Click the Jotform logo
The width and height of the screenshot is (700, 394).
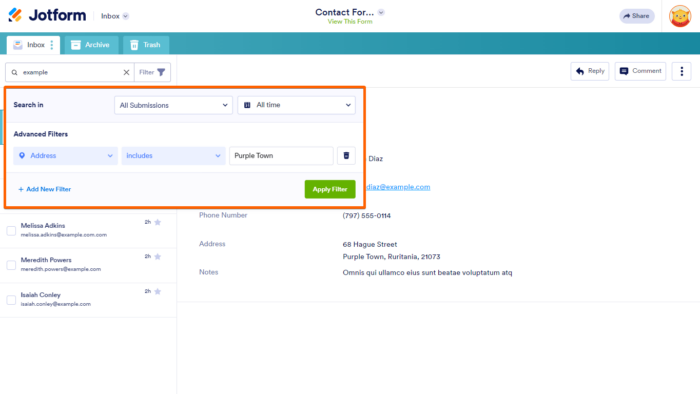47,15
